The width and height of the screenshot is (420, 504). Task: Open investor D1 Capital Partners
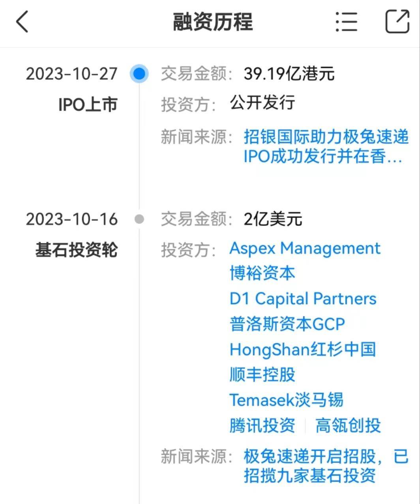(x=303, y=299)
